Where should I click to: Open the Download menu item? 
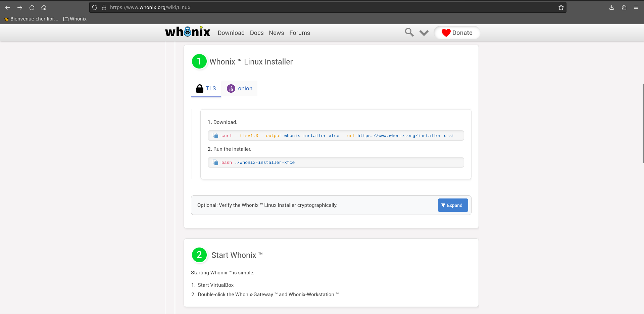point(231,33)
